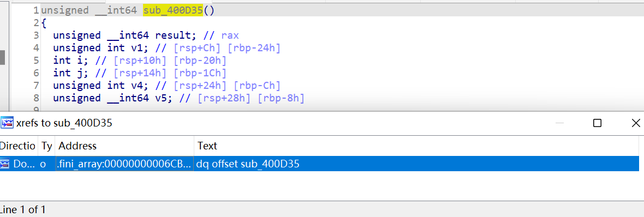Click the highlighted sub_400D35 function name
Screen dimensions: 644x217
click(x=173, y=10)
